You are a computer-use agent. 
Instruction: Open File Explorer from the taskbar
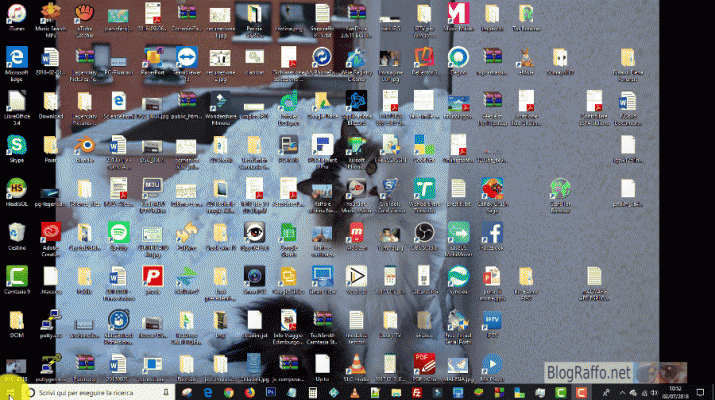396,392
